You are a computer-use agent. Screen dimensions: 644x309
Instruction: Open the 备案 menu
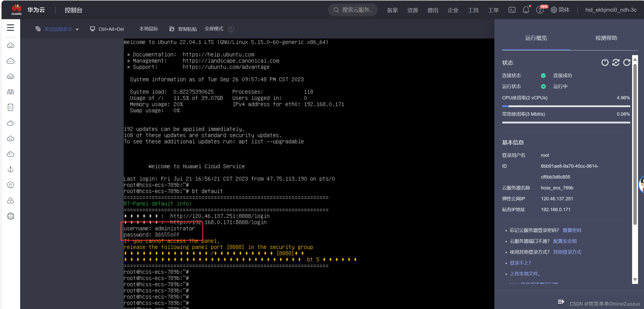coord(392,10)
